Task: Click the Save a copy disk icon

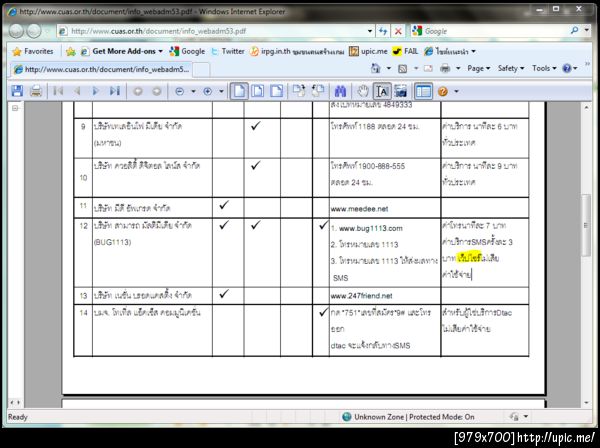Action: [17, 91]
